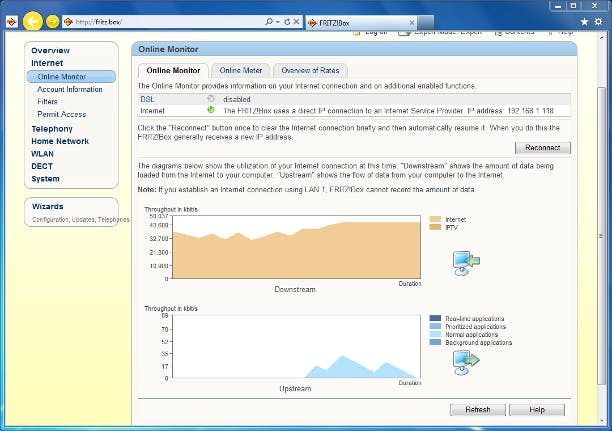
Task: Click the Downstream throughput chart
Action: (297, 247)
